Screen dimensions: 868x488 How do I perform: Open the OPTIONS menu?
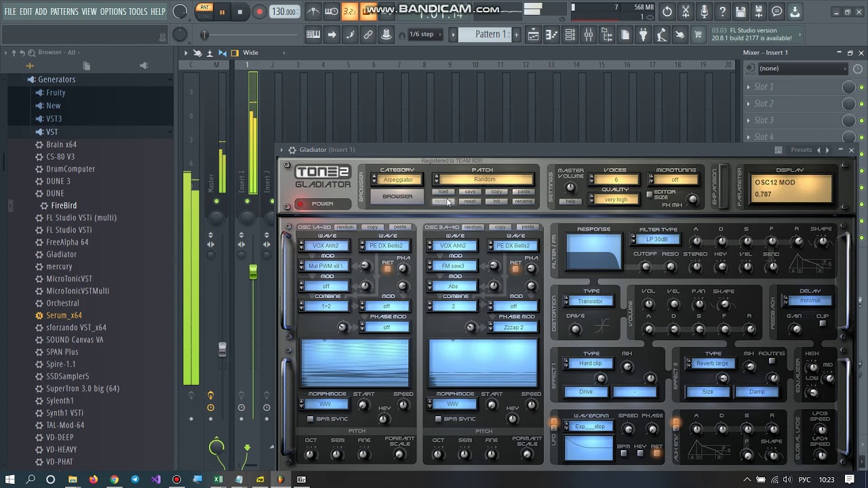point(113,12)
